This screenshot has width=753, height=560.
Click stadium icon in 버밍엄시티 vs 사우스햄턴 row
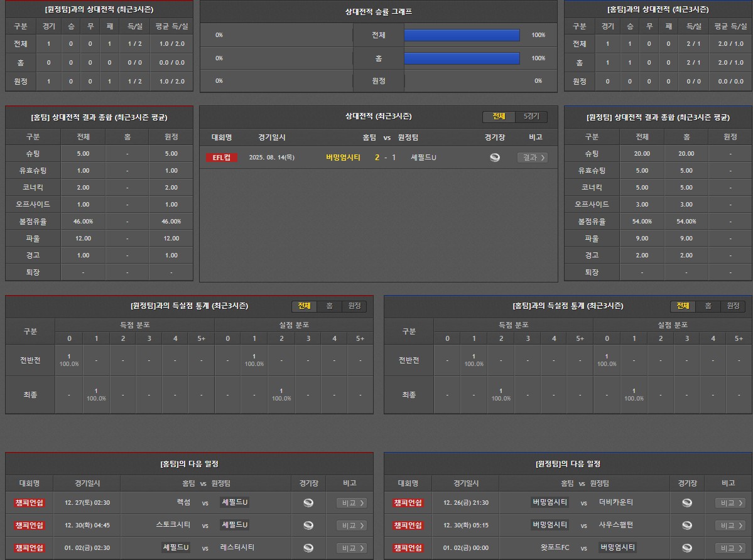(686, 525)
